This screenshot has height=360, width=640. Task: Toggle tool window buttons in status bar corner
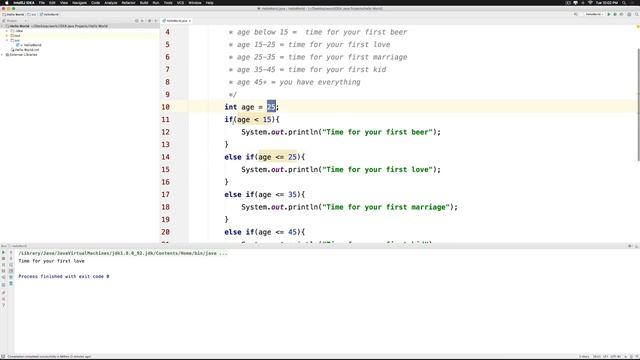pyautogui.click(x=3, y=356)
